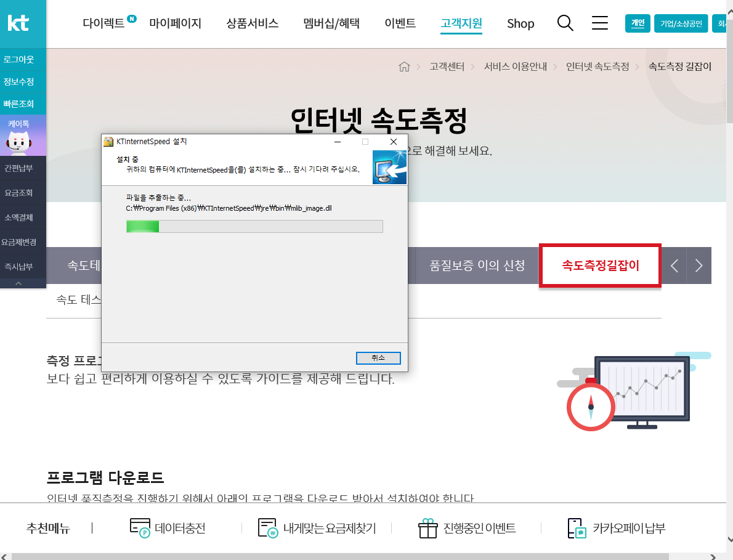Click the 진행중인이벤트 gift box icon
733x560 pixels.
click(427, 528)
